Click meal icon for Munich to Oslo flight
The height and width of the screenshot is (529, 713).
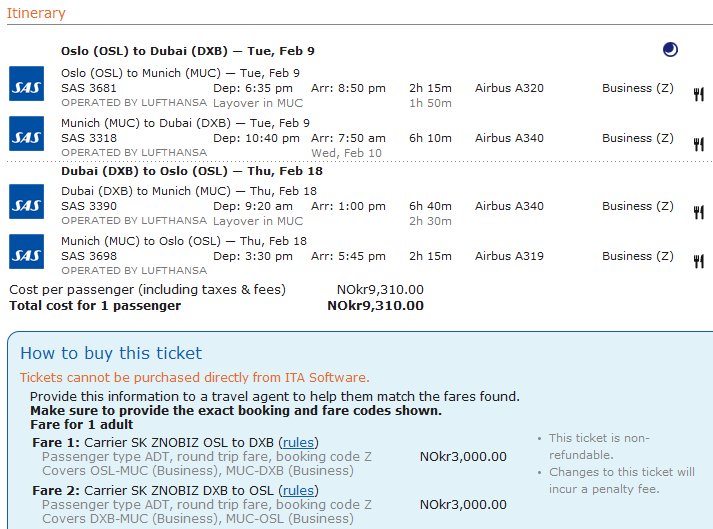point(698,262)
